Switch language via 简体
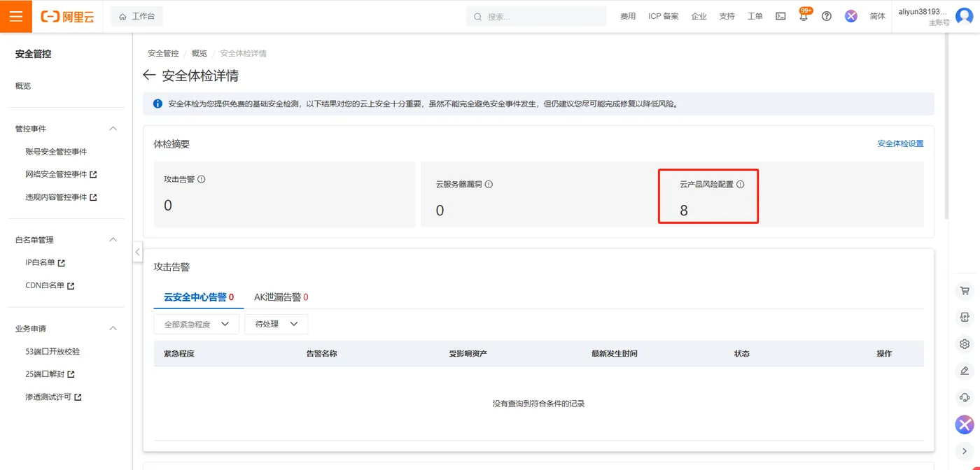 877,16
